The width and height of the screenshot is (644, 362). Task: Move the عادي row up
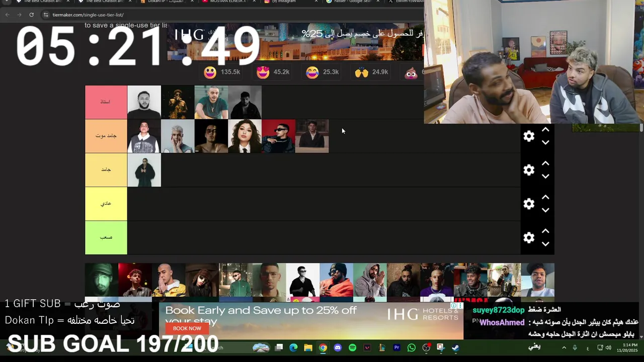pos(545,197)
